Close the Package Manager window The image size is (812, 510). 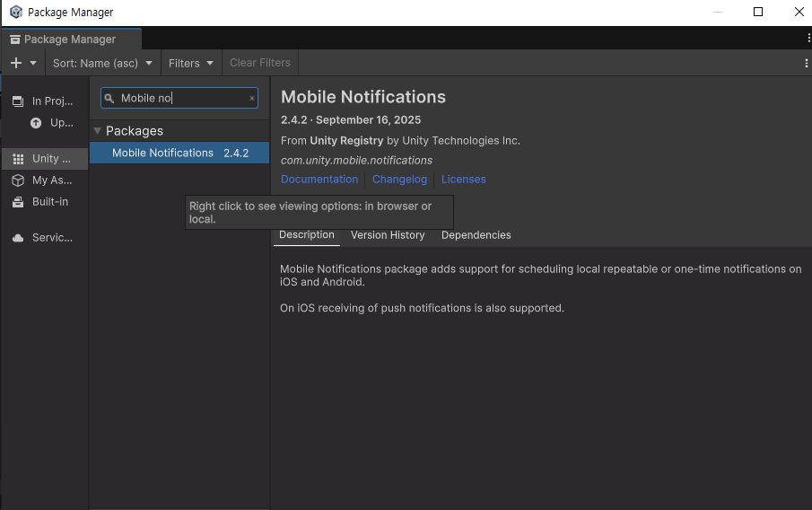point(799,12)
